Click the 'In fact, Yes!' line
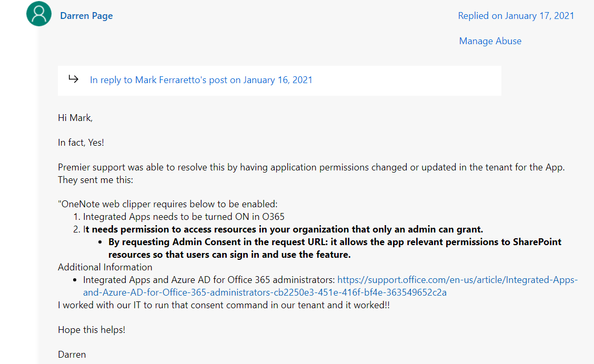This screenshot has width=594, height=364. click(81, 143)
